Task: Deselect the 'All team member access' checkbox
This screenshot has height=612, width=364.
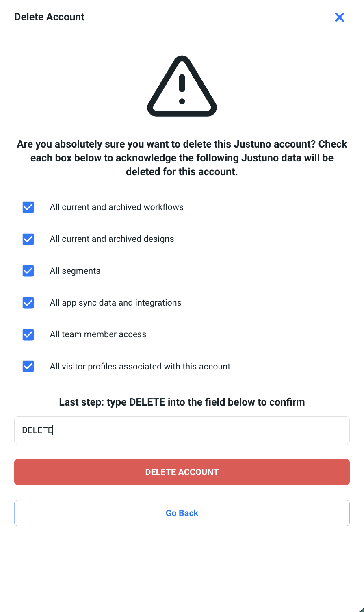Action: click(28, 334)
